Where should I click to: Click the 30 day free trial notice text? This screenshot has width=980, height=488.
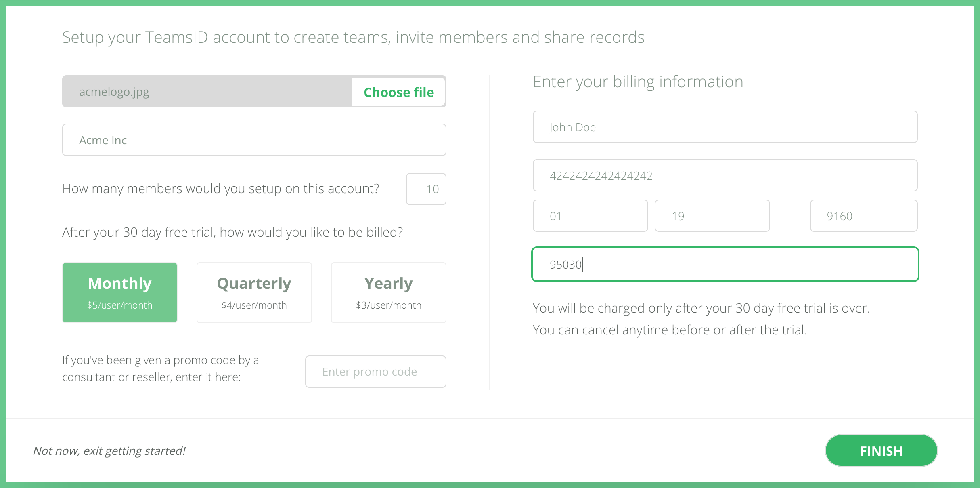pyautogui.click(x=701, y=308)
